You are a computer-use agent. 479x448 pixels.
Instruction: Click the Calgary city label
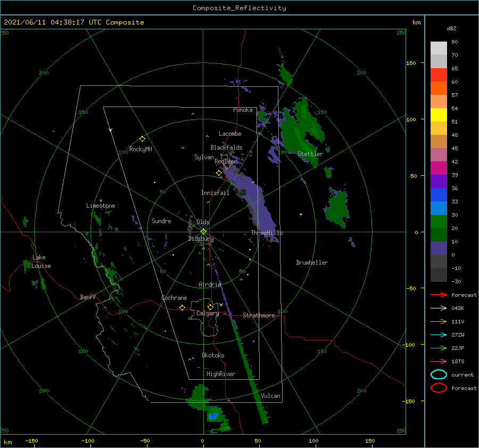(208, 313)
